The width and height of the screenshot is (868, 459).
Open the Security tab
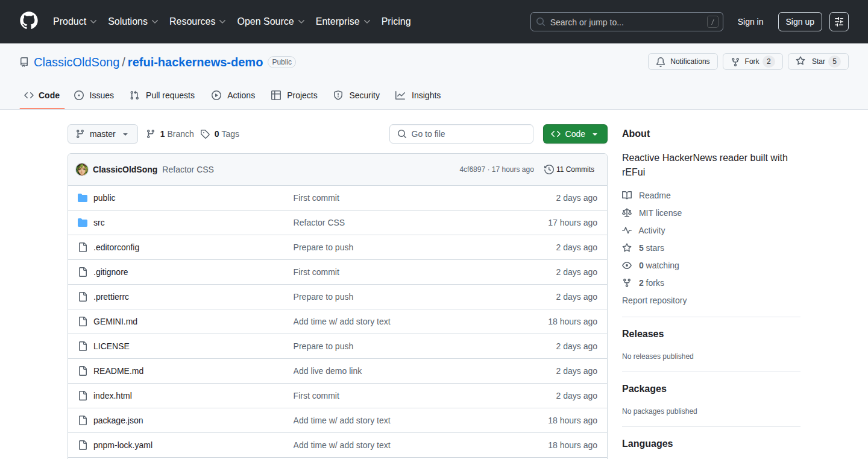pyautogui.click(x=357, y=95)
